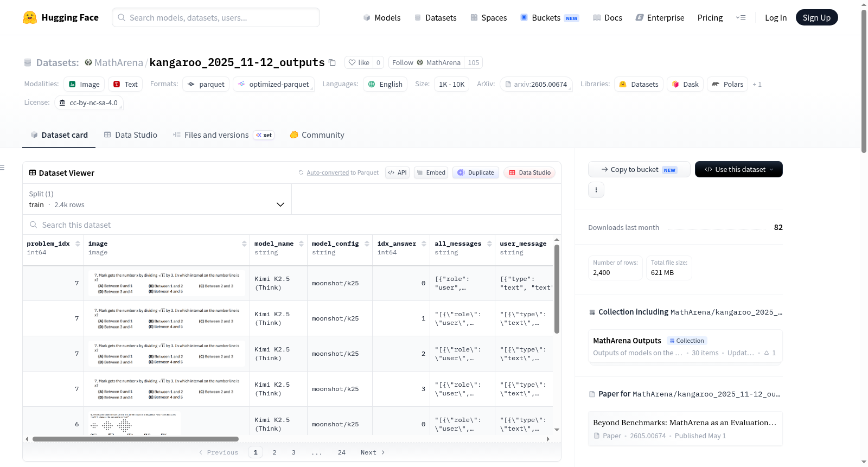
Task: Click the API button in viewer
Action: point(397,172)
